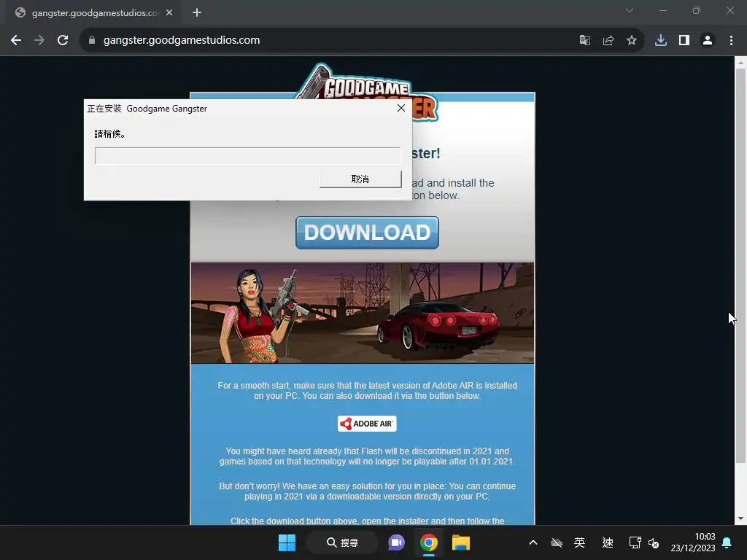Open the Windows Start menu
The height and width of the screenshot is (560, 747).
[x=287, y=542]
